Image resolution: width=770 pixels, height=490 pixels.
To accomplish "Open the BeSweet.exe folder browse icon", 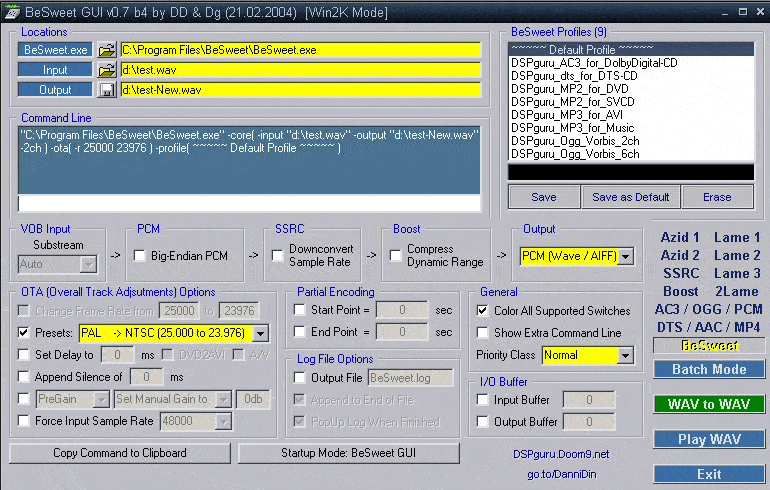I will coord(106,50).
